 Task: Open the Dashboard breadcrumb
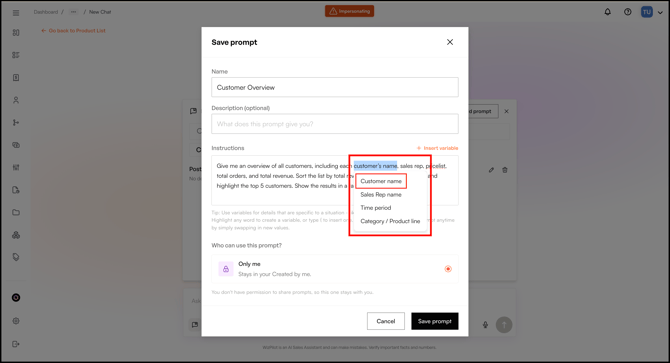click(46, 12)
